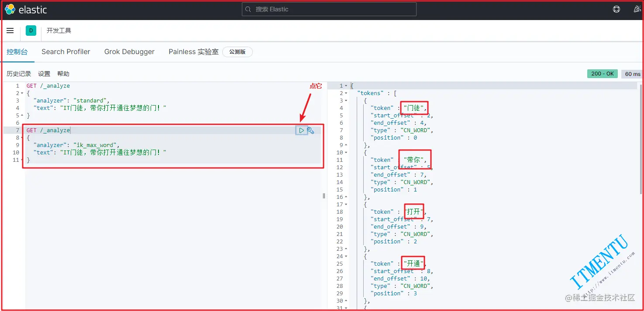Click the fold end marker at output line 16

[346, 197]
